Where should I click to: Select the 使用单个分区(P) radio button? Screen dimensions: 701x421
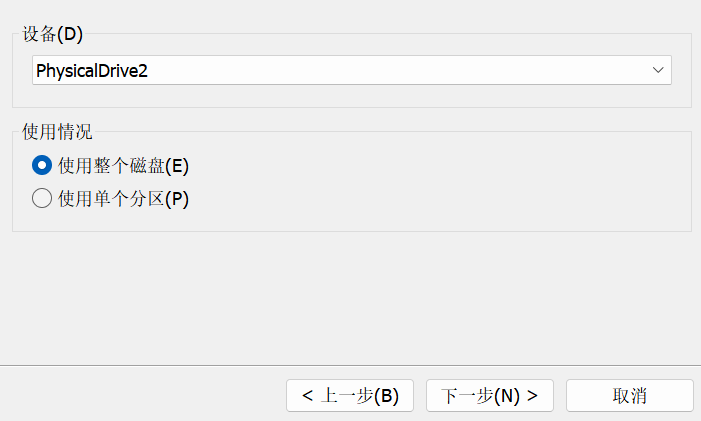[42, 198]
